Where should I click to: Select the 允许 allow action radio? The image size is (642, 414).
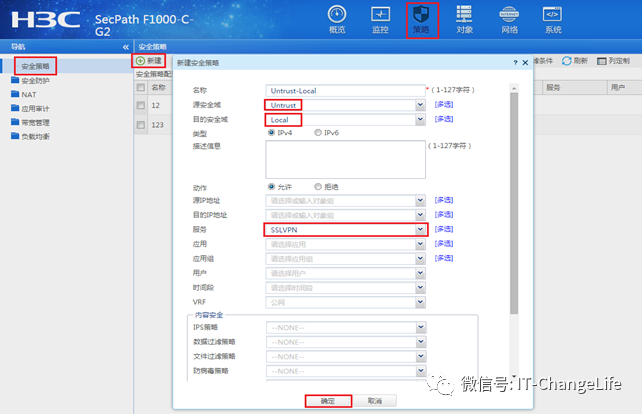tap(271, 187)
